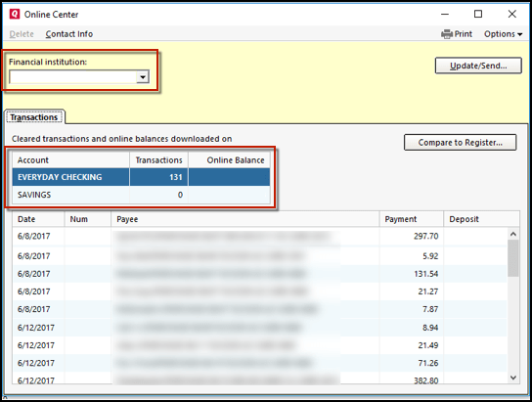
Task: Click the 6/8/2017 date in 297.70 row
Action: pyautogui.click(x=33, y=236)
